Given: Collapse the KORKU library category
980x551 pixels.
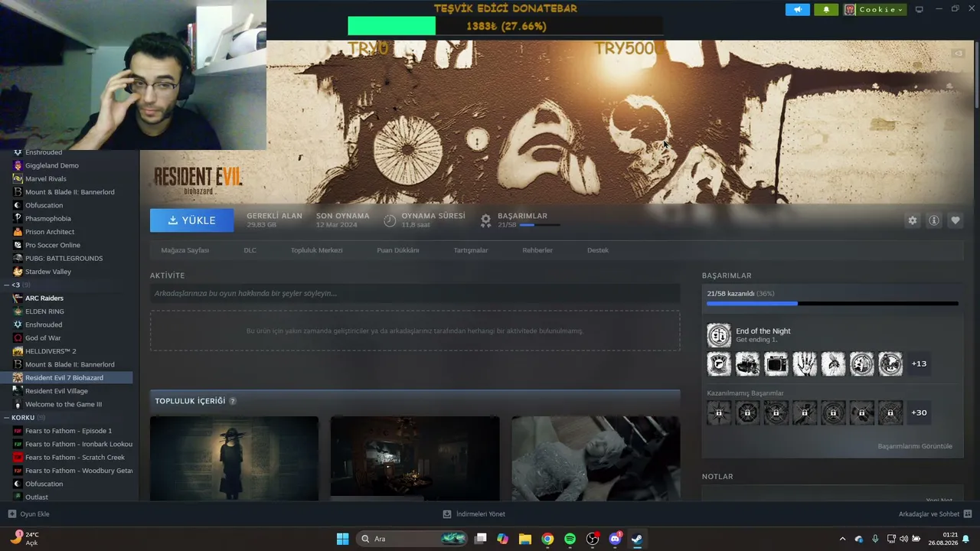Looking at the screenshot, I should click(x=6, y=418).
